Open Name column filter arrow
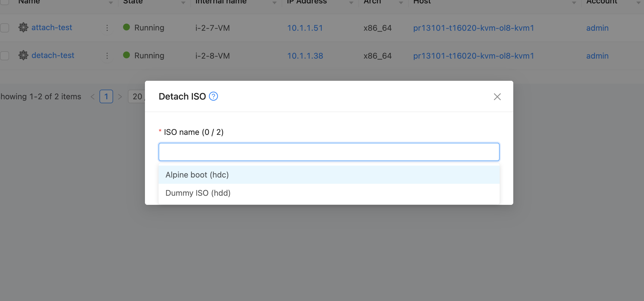The height and width of the screenshot is (301, 644). click(x=111, y=3)
